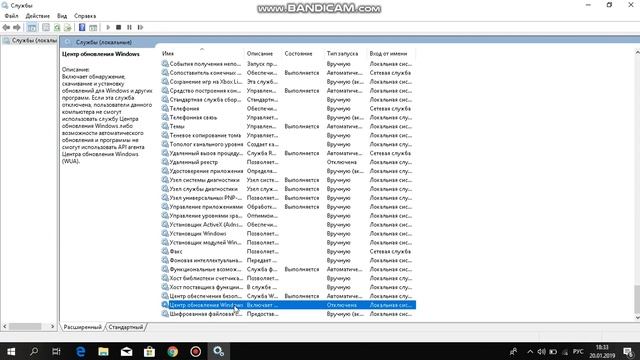Click the Export list toolbar icon
The width and height of the screenshot is (640, 360).
click(x=68, y=27)
